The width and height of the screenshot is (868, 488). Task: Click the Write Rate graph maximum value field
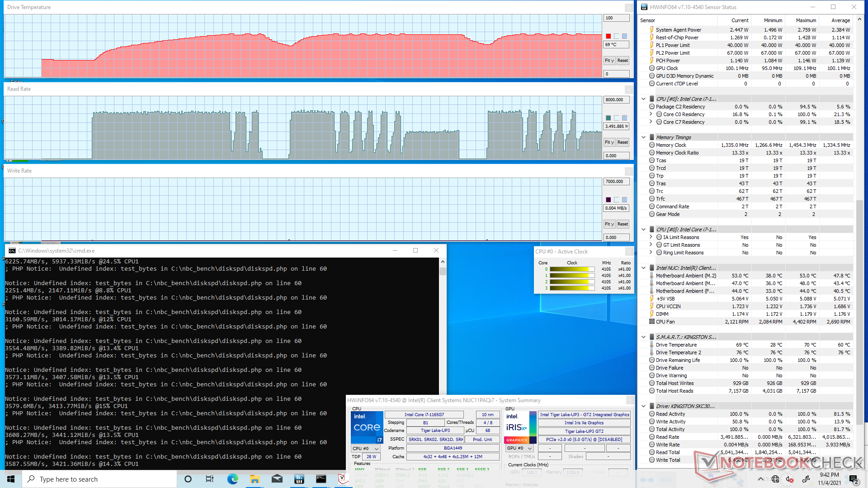coord(616,182)
